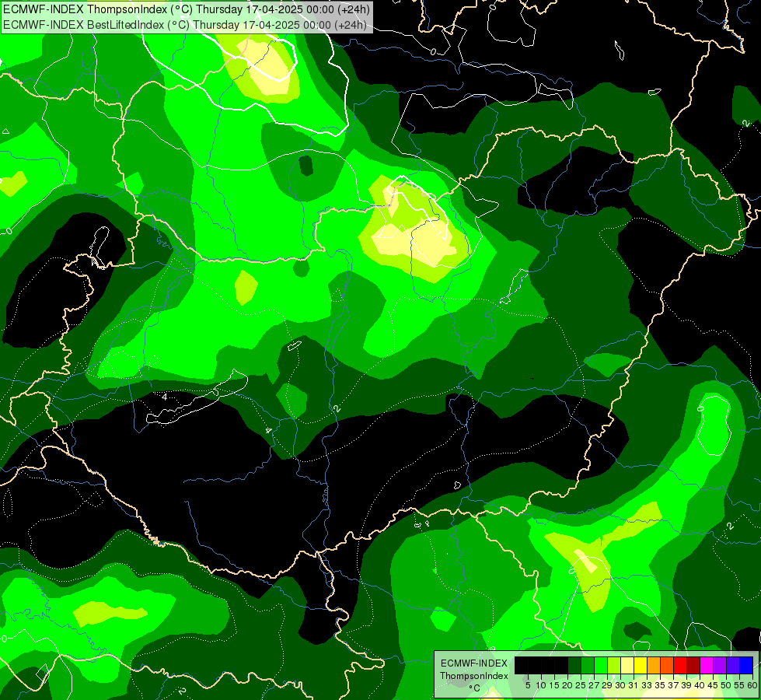761x700 pixels.
Task: Click the legend tick value 39
Action: 686,685
